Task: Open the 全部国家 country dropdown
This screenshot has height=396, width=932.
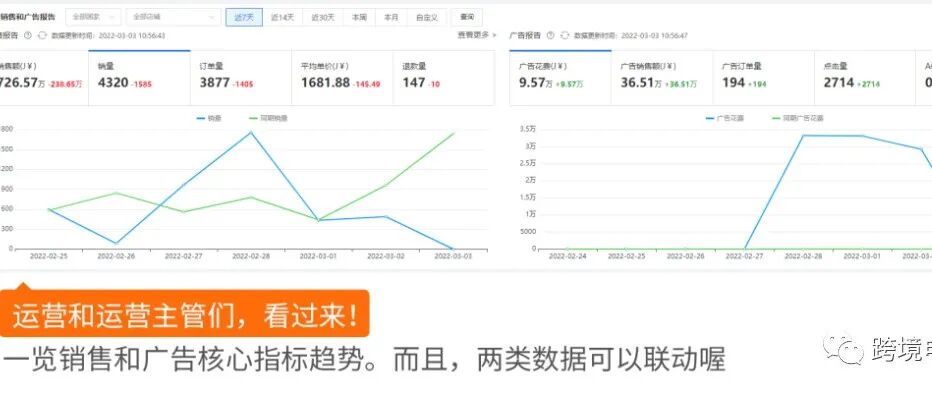Action: tap(93, 17)
